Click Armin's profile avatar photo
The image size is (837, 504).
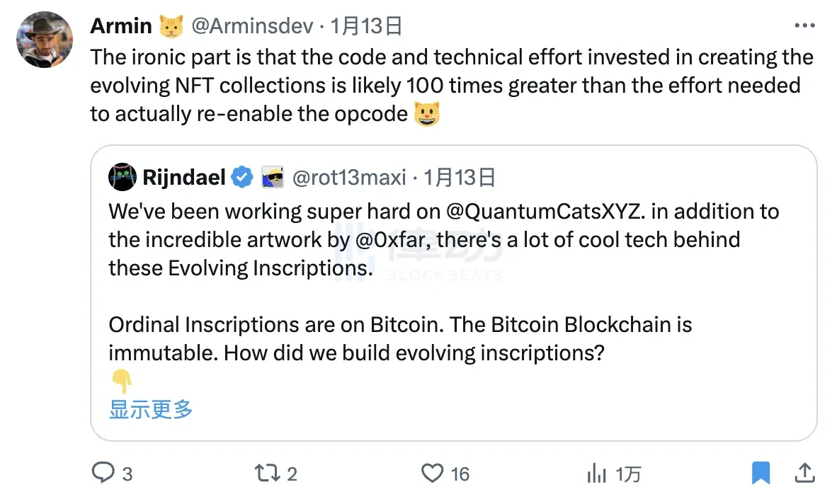pos(45,40)
